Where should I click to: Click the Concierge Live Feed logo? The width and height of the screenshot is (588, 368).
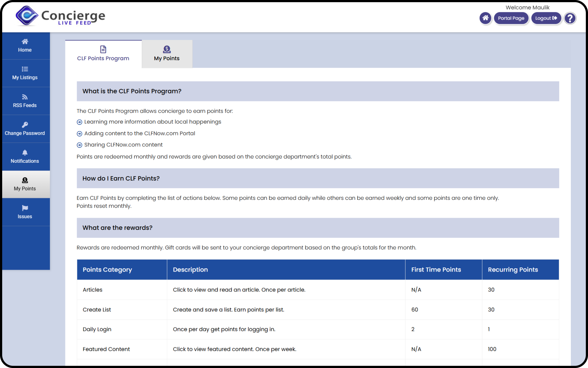[x=60, y=16]
